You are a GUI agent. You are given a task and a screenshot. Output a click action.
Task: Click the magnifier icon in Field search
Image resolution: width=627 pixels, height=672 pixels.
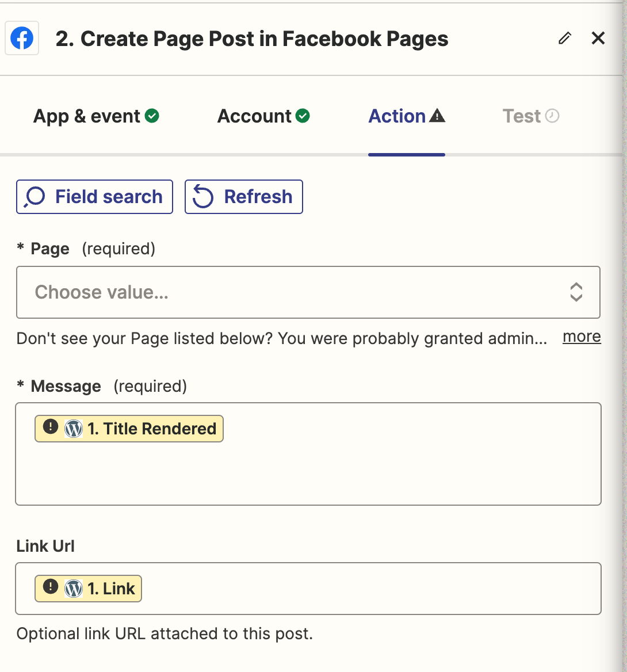[x=35, y=197]
